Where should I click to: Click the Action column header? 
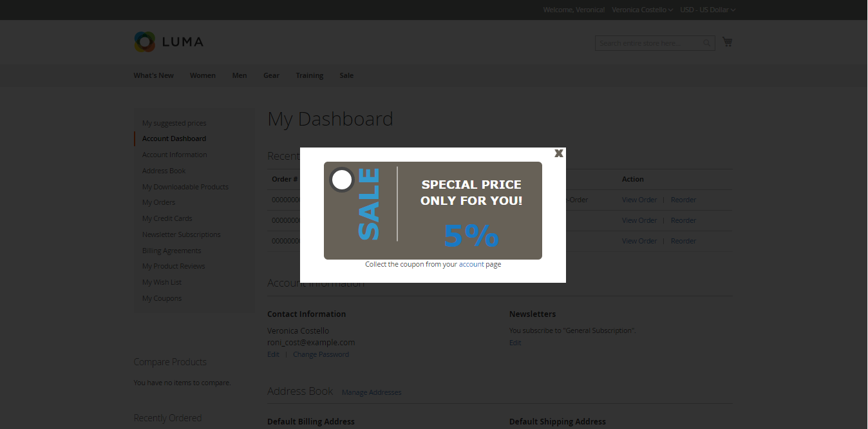(633, 179)
